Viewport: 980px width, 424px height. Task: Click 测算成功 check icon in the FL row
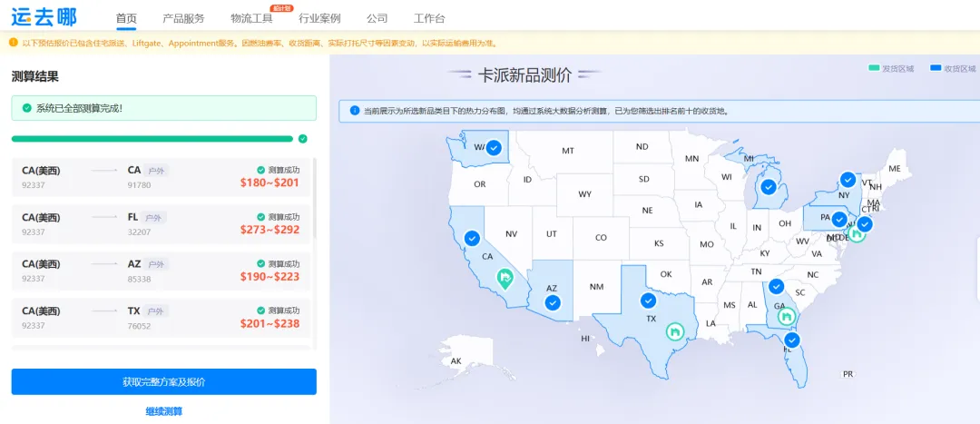(x=260, y=216)
